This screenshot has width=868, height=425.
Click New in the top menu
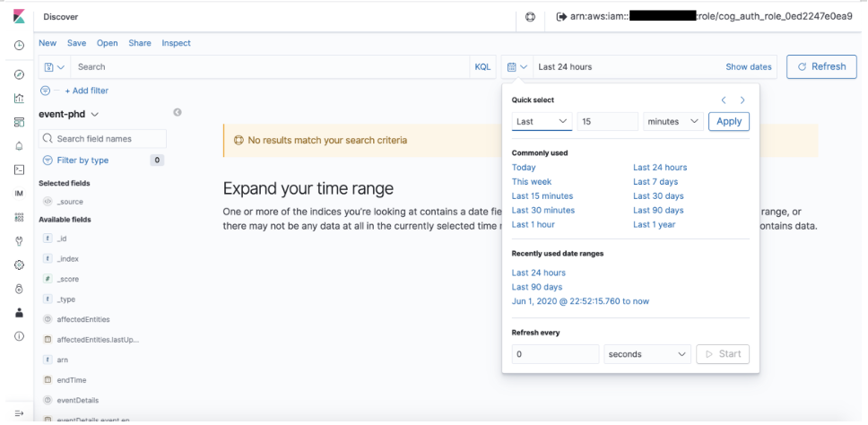(48, 43)
